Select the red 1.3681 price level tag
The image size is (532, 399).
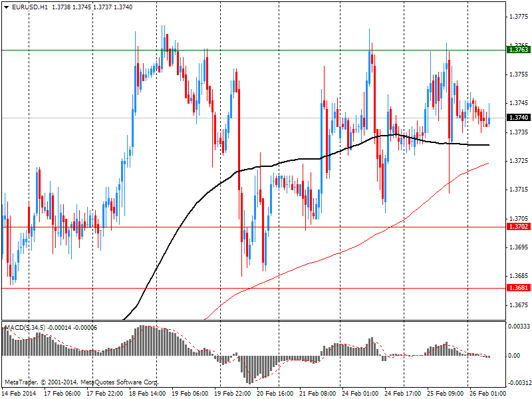click(x=518, y=287)
